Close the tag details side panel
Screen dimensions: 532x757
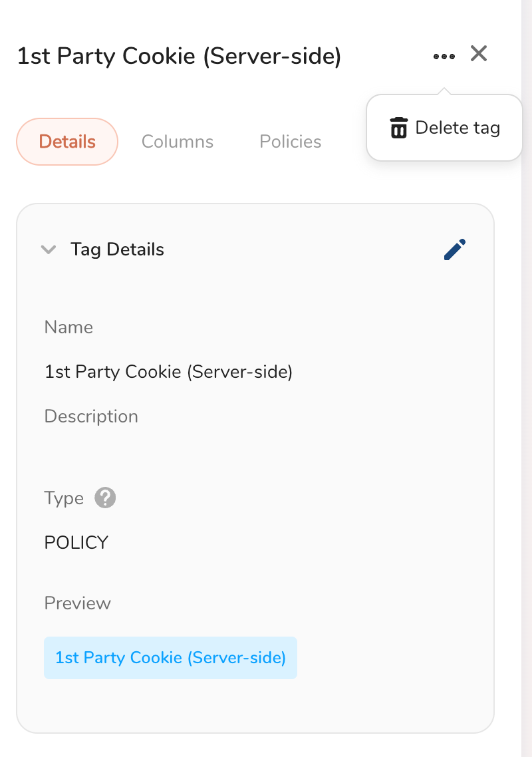pos(479,54)
